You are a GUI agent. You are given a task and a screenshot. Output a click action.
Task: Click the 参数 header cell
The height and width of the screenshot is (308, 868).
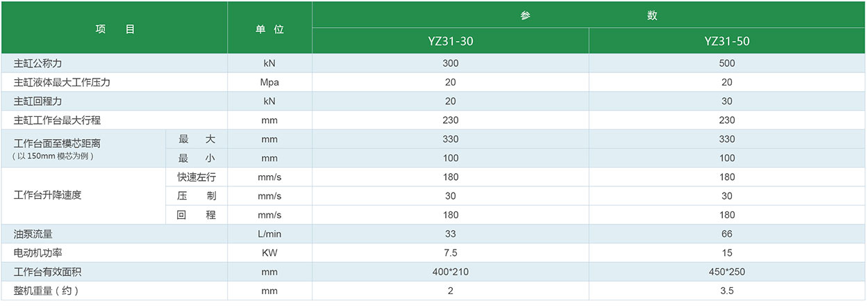point(589,15)
